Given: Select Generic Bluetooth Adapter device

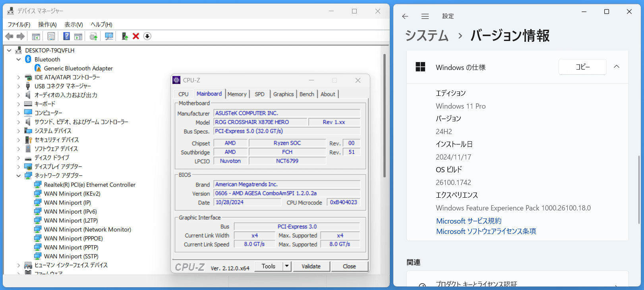Looking at the screenshot, I should tap(78, 68).
